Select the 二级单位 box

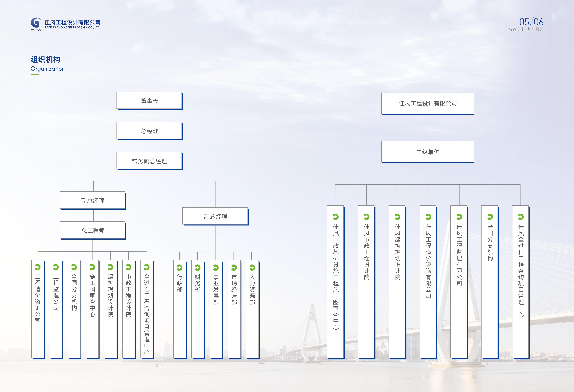pos(428,152)
